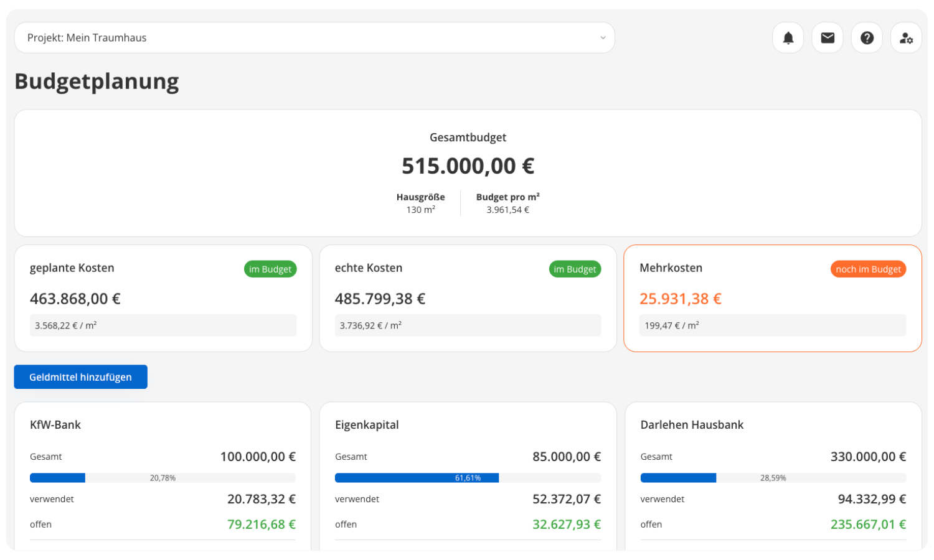Select the KfW-Bank card title
The width and height of the screenshot is (934, 560).
tap(55, 425)
